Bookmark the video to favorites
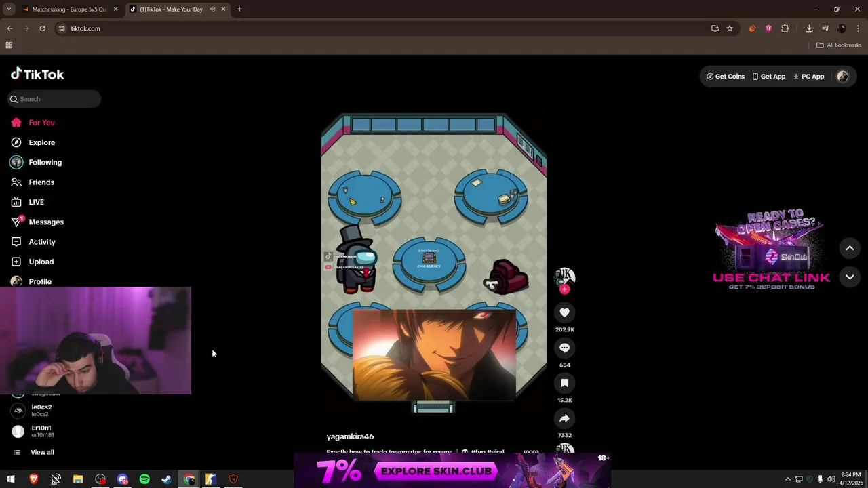This screenshot has width=868, height=488. click(x=564, y=383)
